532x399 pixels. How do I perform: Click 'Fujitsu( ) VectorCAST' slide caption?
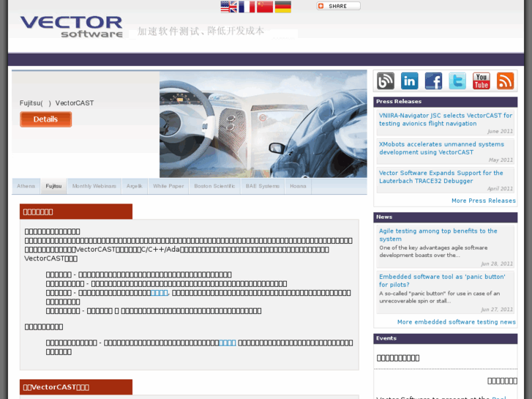coord(56,103)
